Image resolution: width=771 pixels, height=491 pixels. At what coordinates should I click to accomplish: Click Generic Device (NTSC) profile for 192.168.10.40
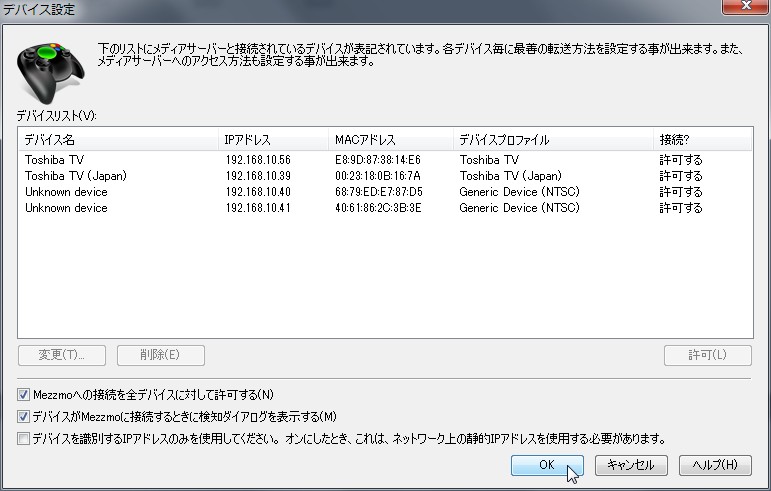pyautogui.click(x=519, y=192)
